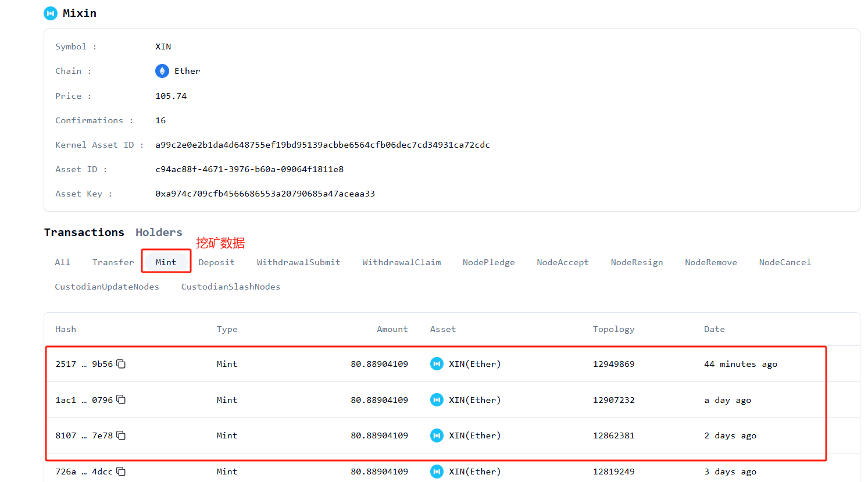Filter by NodeAccept transactions

tap(562, 262)
